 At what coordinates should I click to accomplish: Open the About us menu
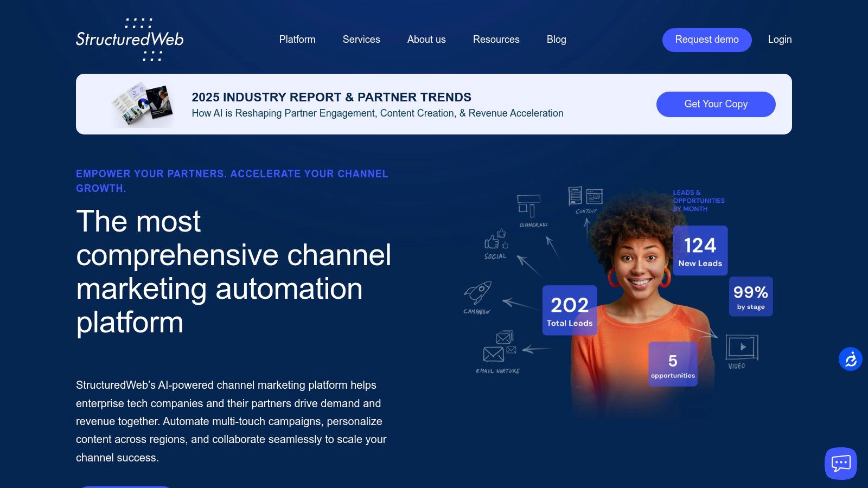[x=426, y=40]
